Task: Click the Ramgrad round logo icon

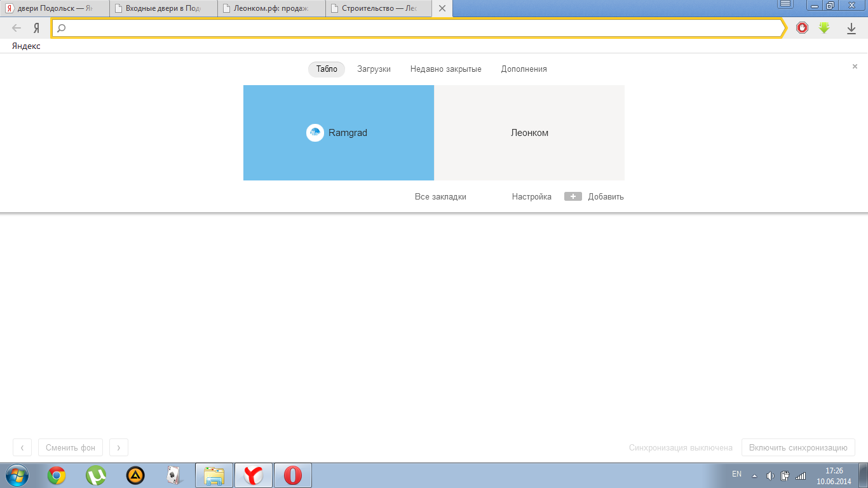Action: (x=315, y=133)
